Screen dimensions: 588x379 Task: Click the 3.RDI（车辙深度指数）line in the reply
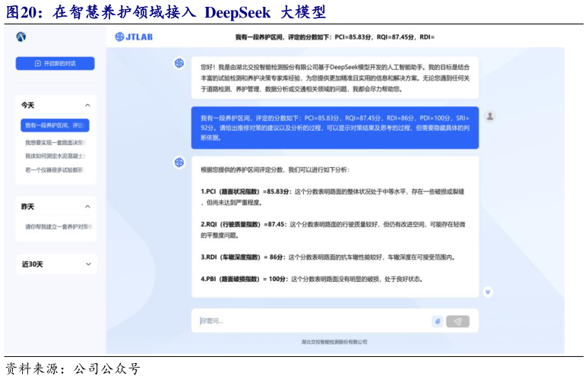328,257
